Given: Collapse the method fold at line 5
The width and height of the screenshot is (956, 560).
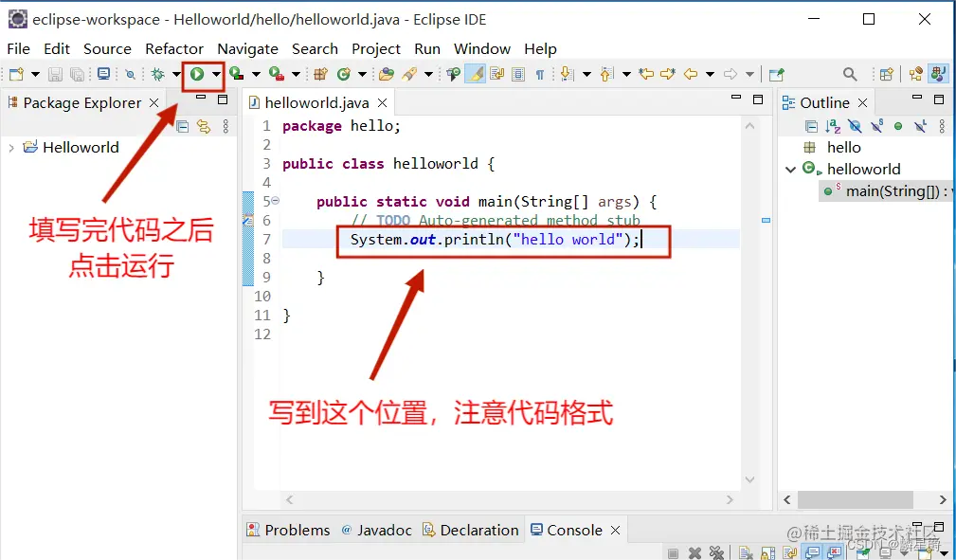Looking at the screenshot, I should point(275,200).
